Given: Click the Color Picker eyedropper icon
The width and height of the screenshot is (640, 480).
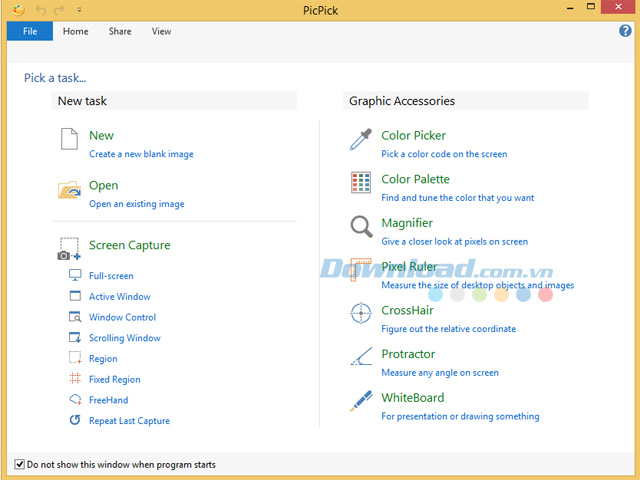Looking at the screenshot, I should 360,140.
